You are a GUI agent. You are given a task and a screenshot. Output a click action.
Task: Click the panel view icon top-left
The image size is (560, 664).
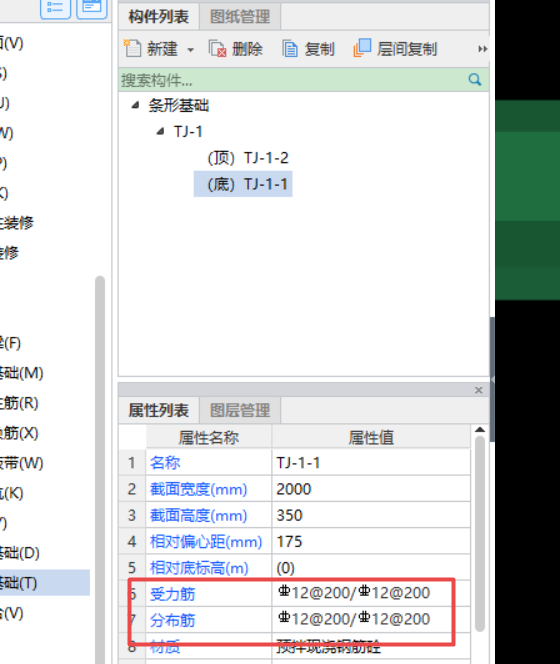pos(92,8)
